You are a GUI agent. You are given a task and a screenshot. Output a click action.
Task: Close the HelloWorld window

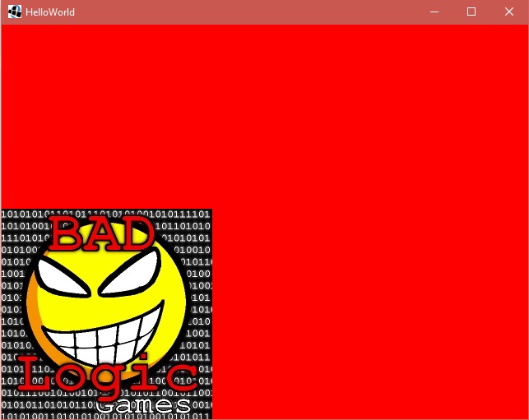coord(509,12)
